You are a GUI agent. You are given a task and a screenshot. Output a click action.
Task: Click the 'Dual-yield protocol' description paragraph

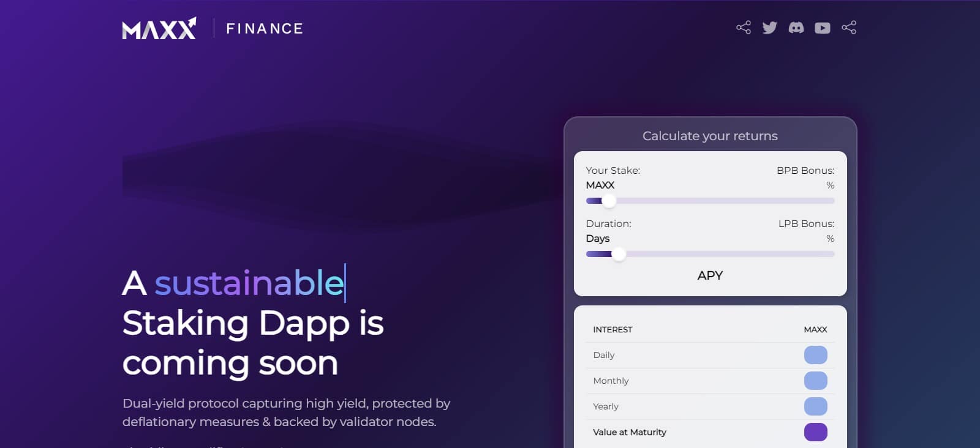pos(286,413)
